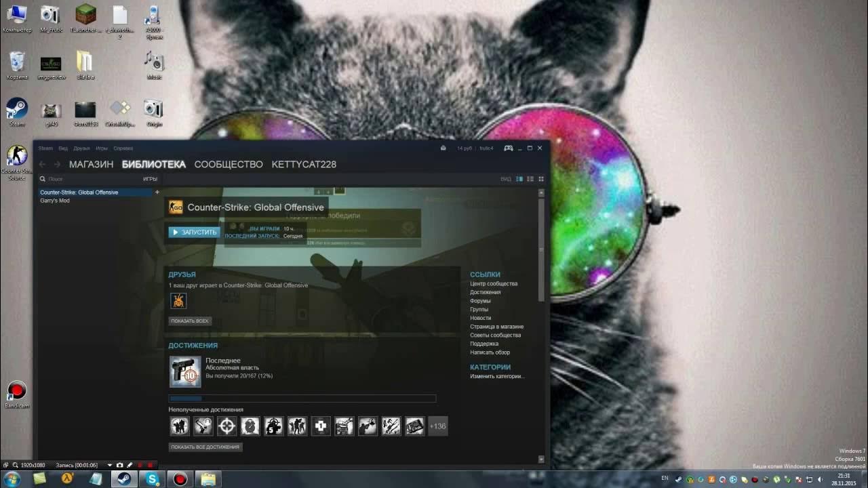Open the Игры menu
The height and width of the screenshot is (488, 868).
click(102, 148)
